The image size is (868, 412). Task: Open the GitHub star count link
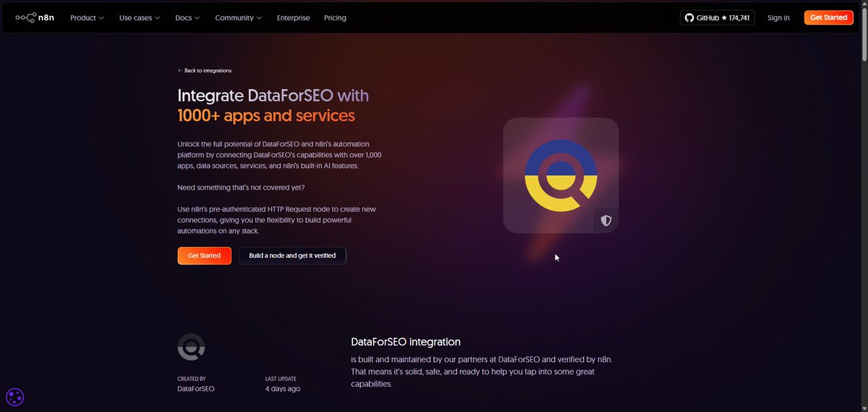(x=717, y=17)
